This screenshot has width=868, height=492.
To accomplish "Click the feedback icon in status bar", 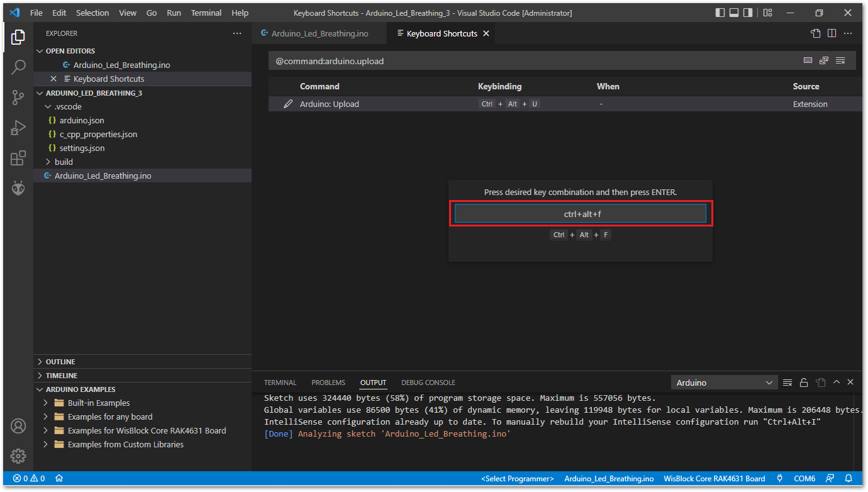I will [830, 478].
